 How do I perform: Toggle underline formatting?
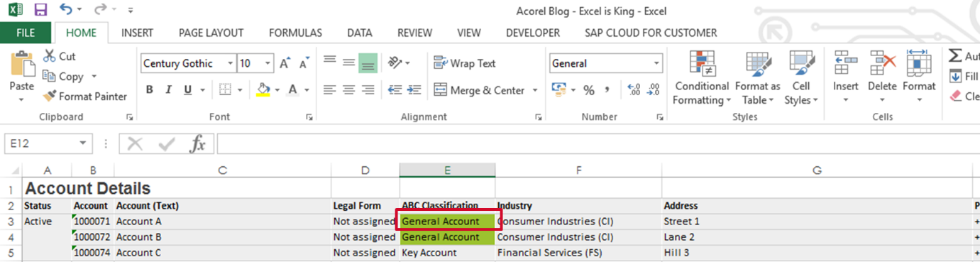pyautogui.click(x=188, y=89)
